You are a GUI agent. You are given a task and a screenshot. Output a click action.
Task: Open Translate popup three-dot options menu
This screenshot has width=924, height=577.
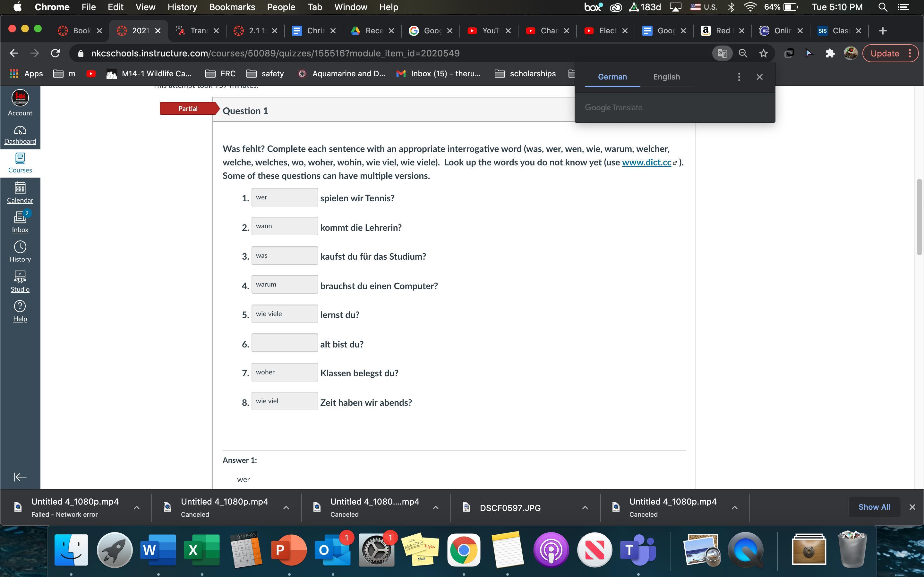pyautogui.click(x=739, y=77)
